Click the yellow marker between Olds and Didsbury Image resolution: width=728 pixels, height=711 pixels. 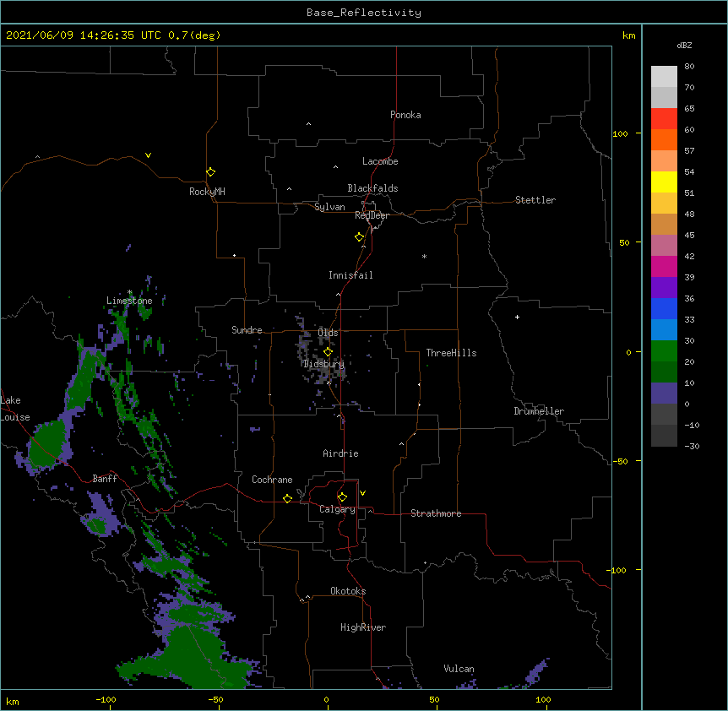pos(328,352)
